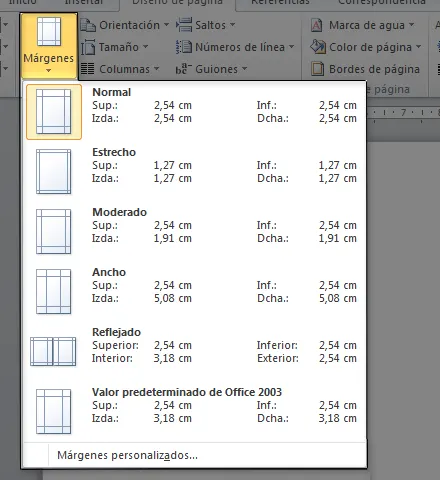This screenshot has height=480, width=440.
Task: Click the horizontal ruler near mark 7
Action: coord(403,113)
